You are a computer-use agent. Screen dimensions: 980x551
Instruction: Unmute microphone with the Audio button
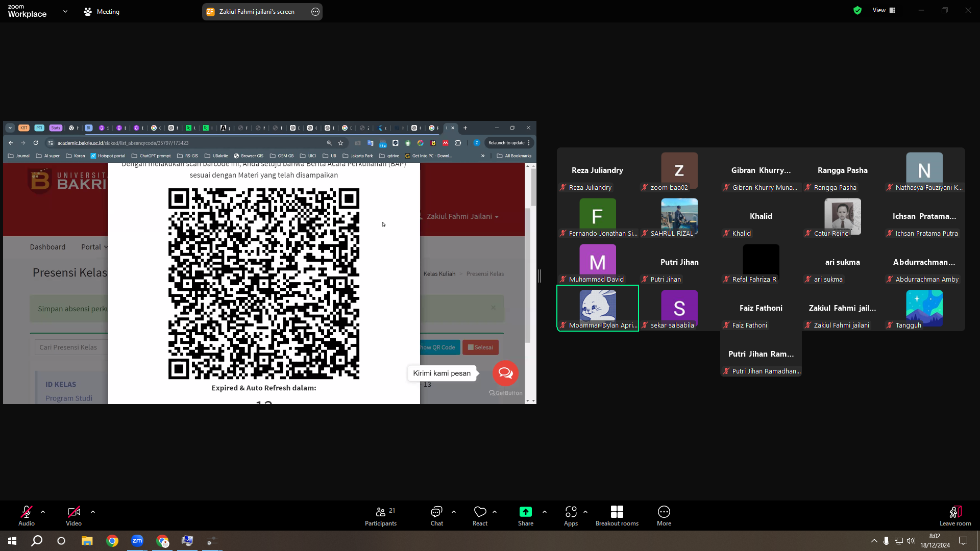point(27,516)
